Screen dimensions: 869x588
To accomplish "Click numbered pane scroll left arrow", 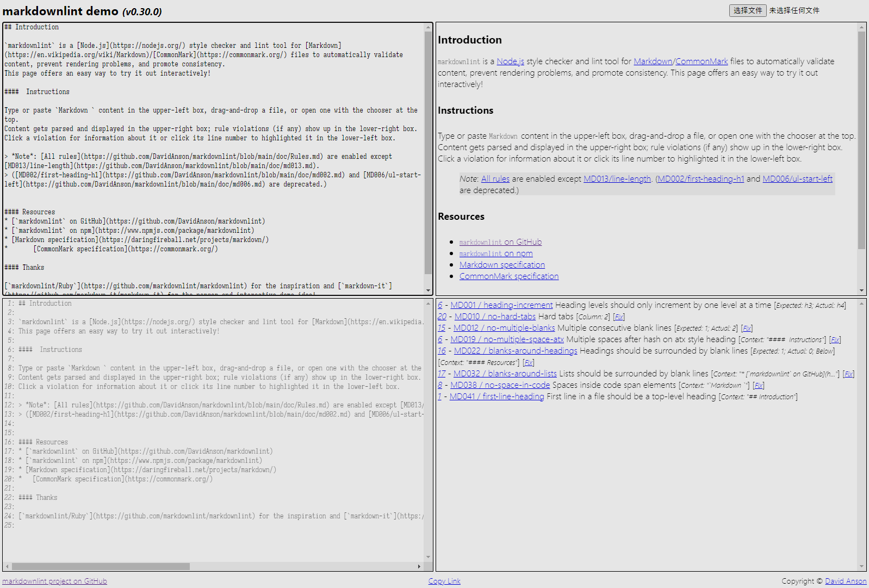I will coord(7,566).
